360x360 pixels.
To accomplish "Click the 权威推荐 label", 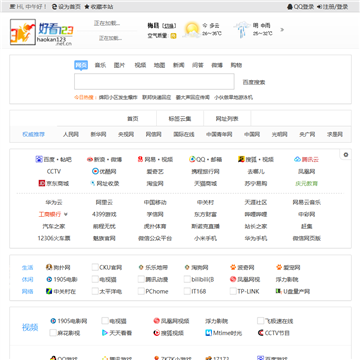I will tap(34, 135).
